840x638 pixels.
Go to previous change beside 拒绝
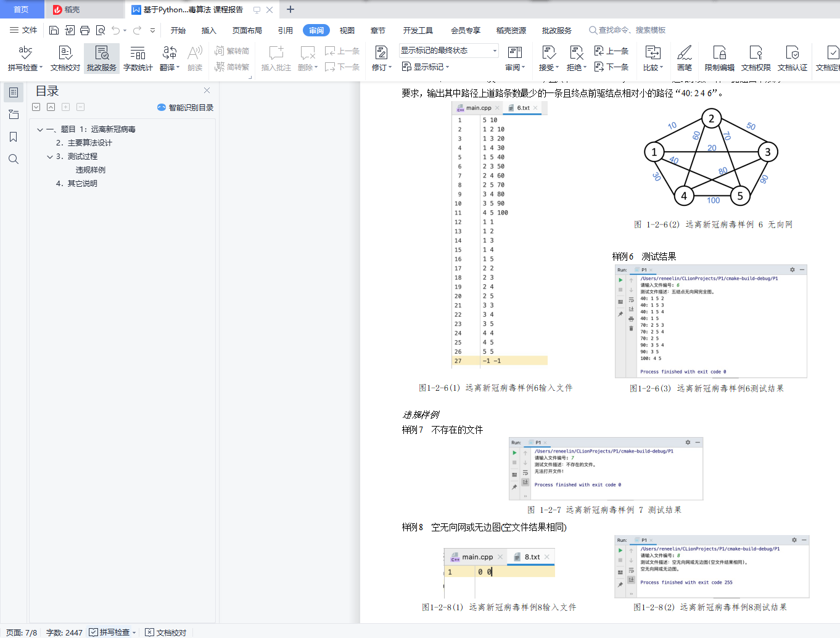611,51
